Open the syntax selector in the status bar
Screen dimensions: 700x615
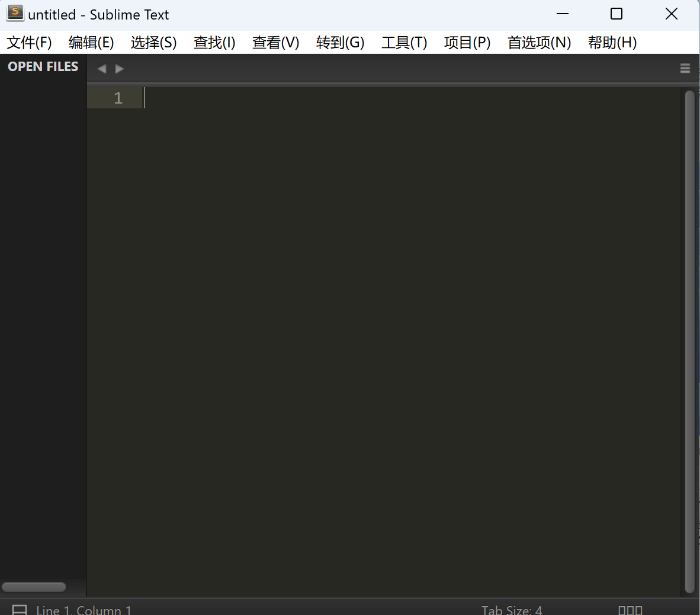pyautogui.click(x=630, y=610)
